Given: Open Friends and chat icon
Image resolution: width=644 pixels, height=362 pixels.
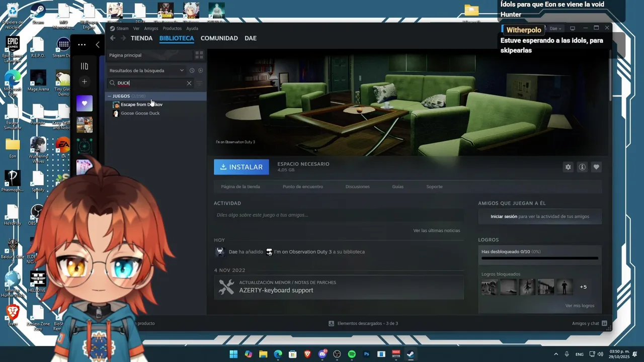Looking at the screenshot, I should 604,323.
